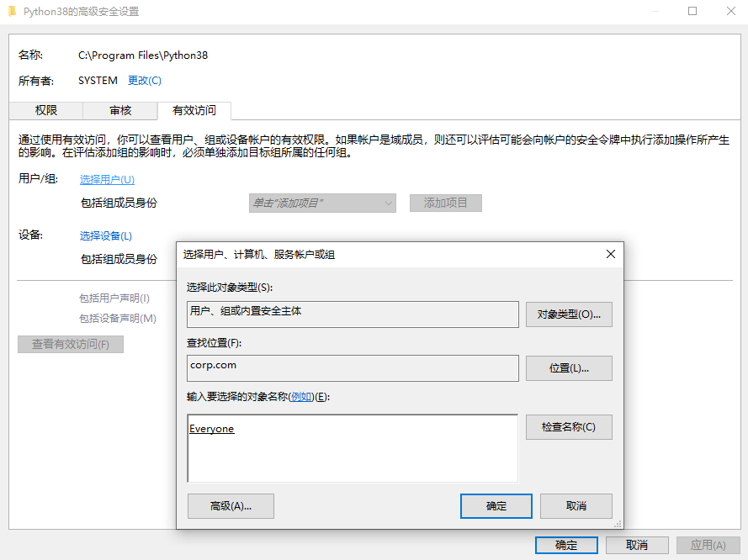The image size is (748, 560).
Task: Click the location field showing corp.com
Action: 353,368
